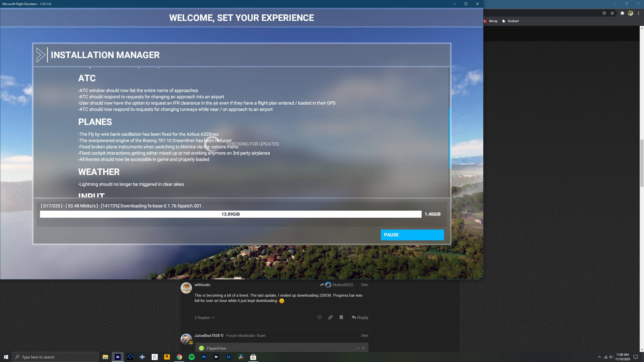Click the Chrome scrollbar down arrow

pos(642,350)
